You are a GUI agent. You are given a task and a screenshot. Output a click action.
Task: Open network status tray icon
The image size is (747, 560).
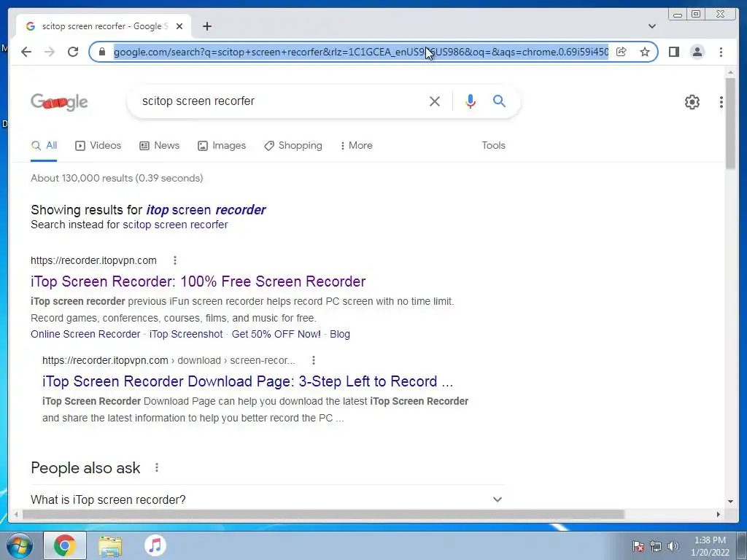[656, 546]
